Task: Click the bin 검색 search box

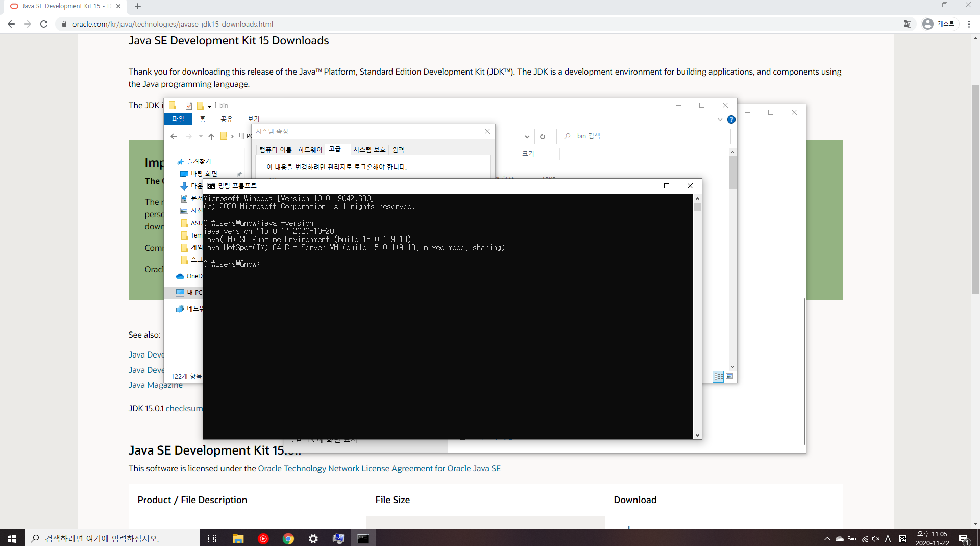Action: click(x=643, y=136)
